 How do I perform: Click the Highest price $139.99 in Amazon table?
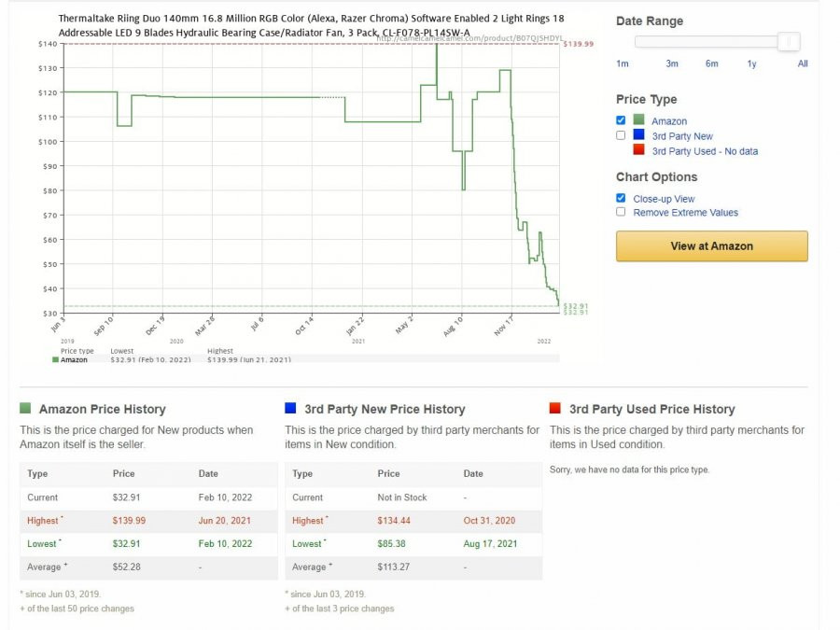(x=129, y=520)
